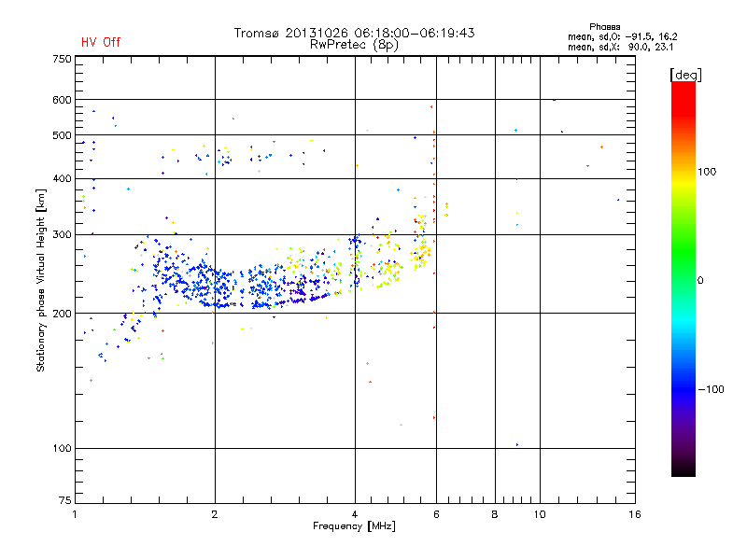Click the x-axis tick label '8'
This screenshot has height=560, width=747.
495,514
